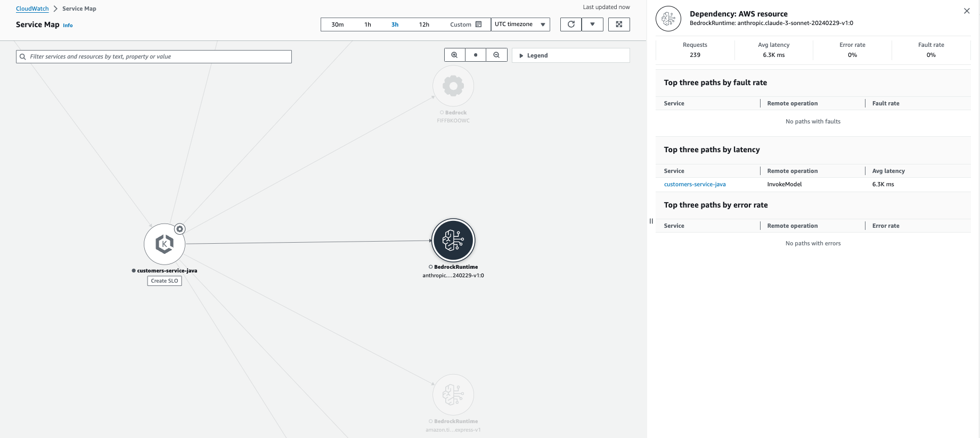The image size is (980, 438).
Task: Click the badge on customers-service-java node
Action: coord(180,229)
